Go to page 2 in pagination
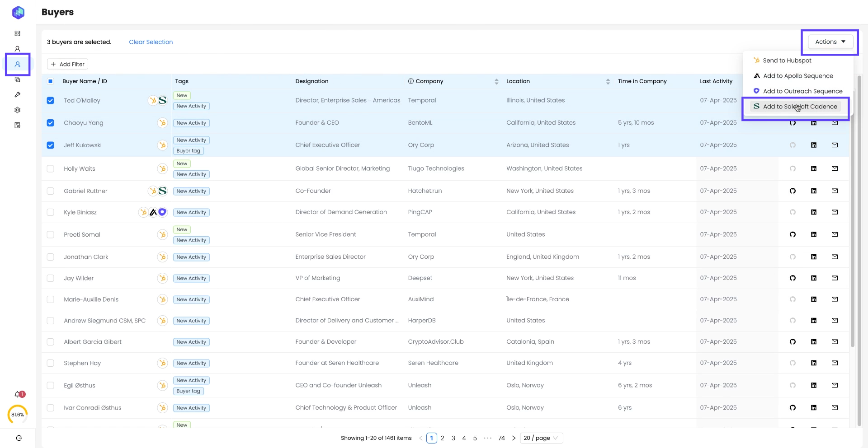Viewport: 868px width, 448px height. 442,438
